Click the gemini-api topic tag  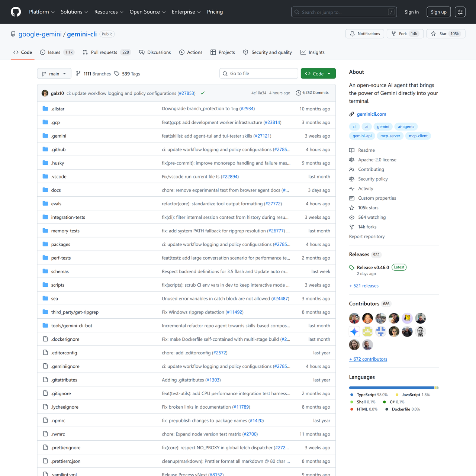pyautogui.click(x=362, y=136)
